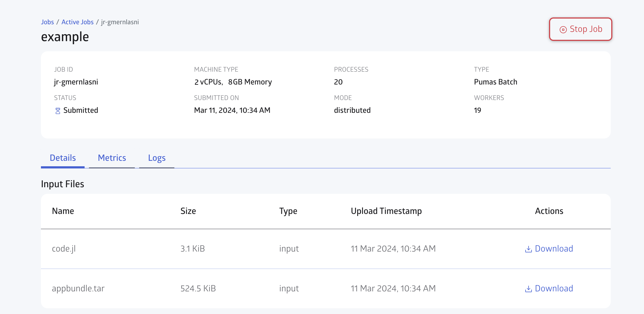Select the appbundle.tar file name

(x=78, y=288)
